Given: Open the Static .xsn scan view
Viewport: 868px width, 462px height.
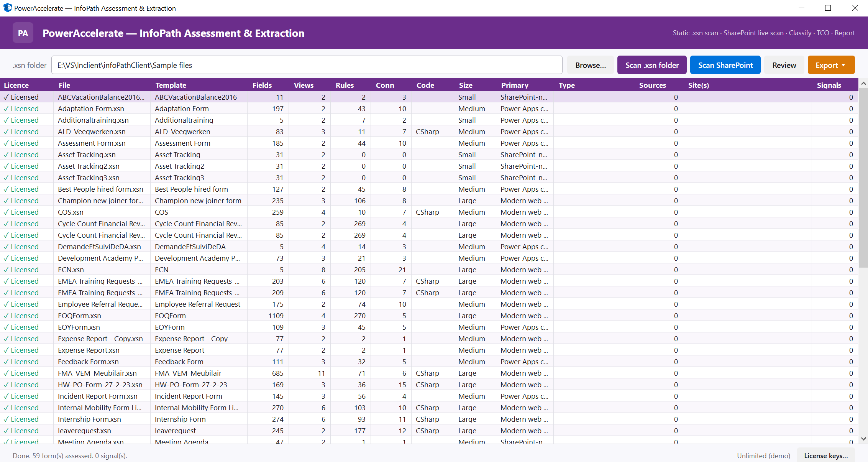Looking at the screenshot, I should click(695, 33).
